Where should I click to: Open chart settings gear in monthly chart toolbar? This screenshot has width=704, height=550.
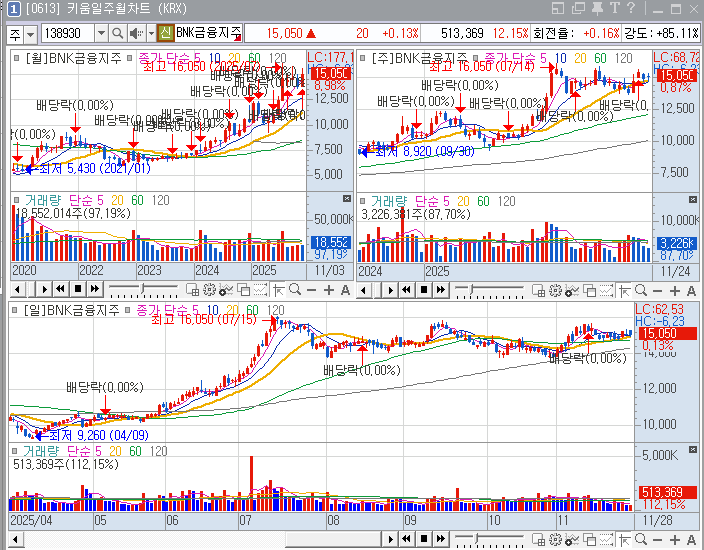(x=209, y=290)
